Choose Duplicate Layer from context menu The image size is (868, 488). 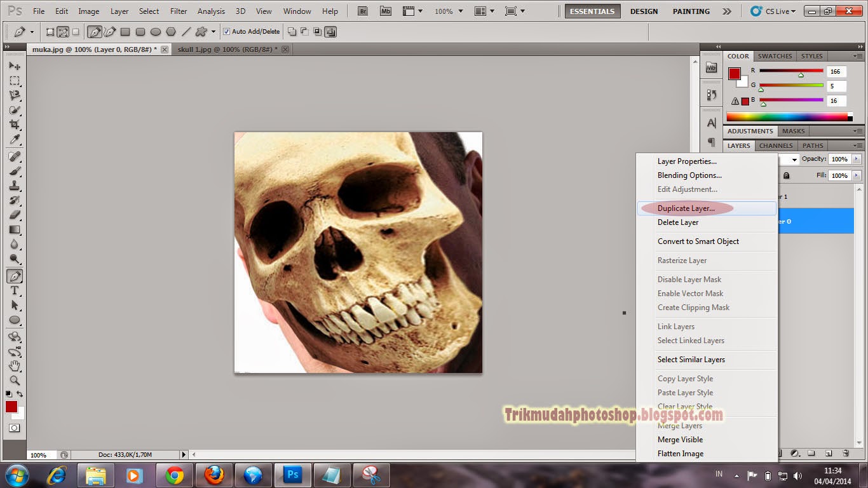pyautogui.click(x=707, y=208)
